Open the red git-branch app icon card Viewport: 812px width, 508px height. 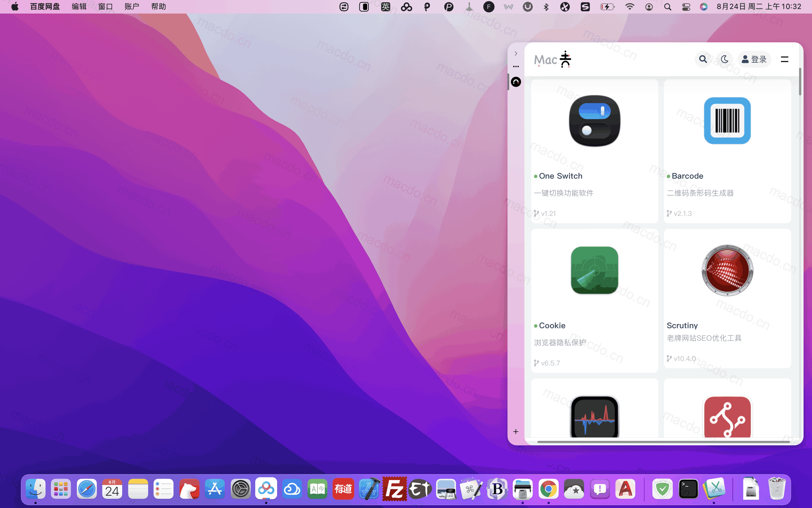(727, 417)
